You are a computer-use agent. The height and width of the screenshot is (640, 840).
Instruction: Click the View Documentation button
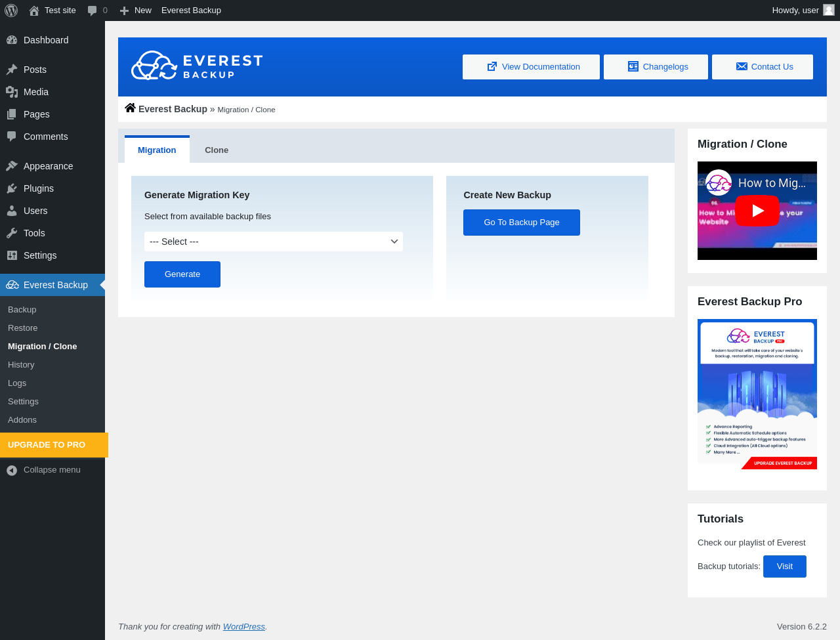pos(531,67)
